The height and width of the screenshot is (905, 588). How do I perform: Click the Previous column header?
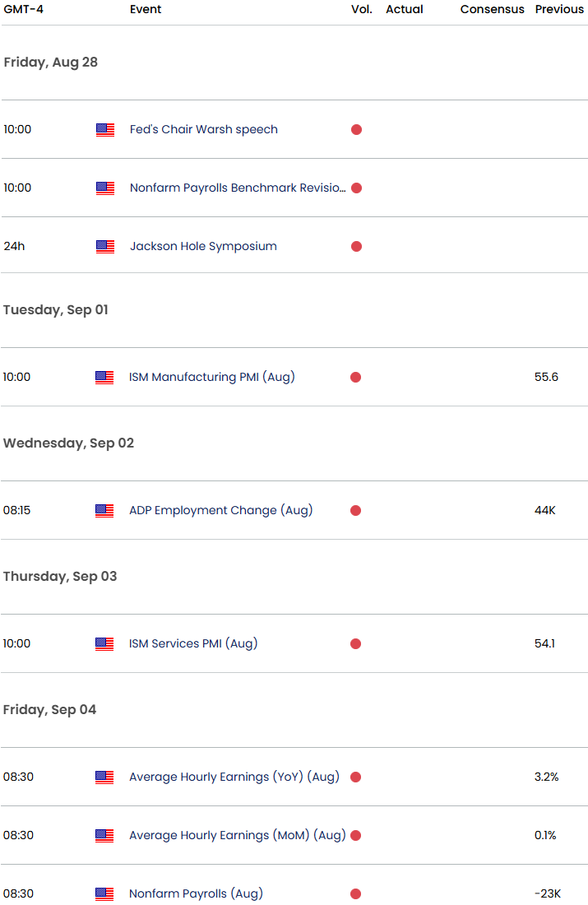(559, 9)
